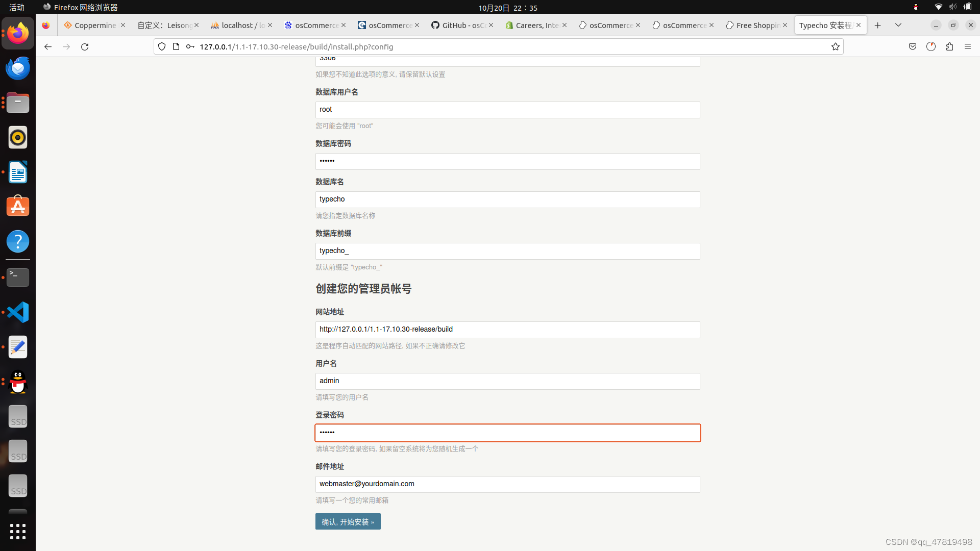Reload the Typecho install page
The height and width of the screenshot is (551, 980).
tap(85, 46)
